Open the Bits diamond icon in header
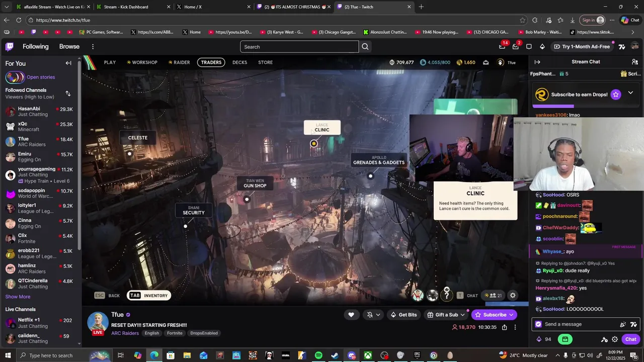 (x=542, y=47)
